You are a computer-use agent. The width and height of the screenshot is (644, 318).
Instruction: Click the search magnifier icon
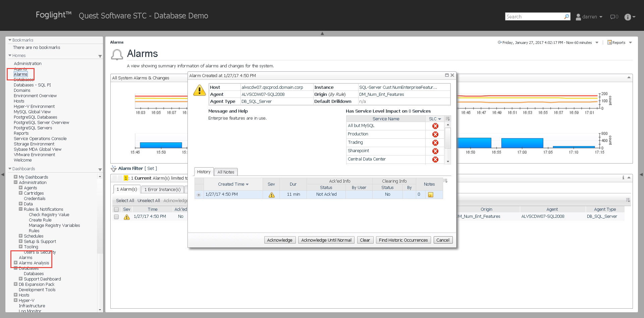point(567,16)
